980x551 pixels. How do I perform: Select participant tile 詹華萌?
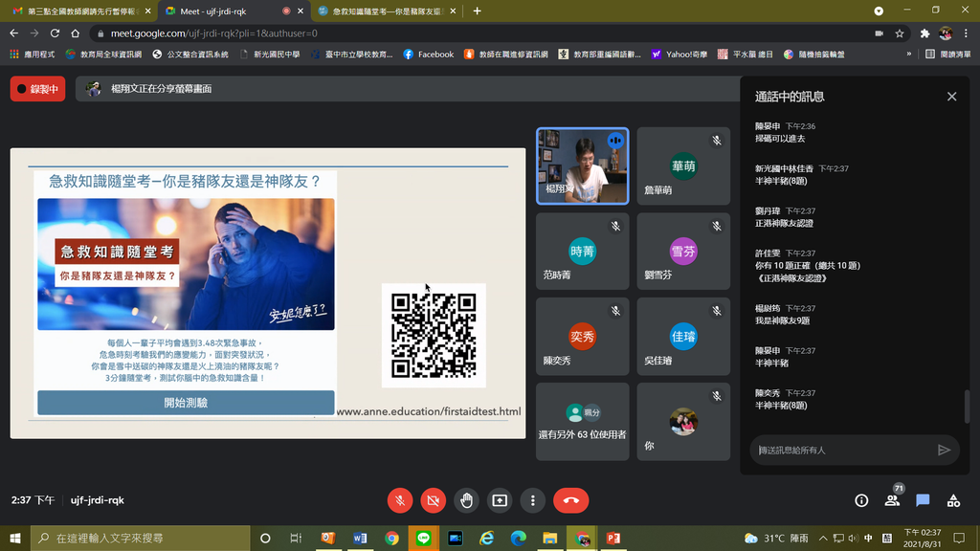tap(683, 166)
